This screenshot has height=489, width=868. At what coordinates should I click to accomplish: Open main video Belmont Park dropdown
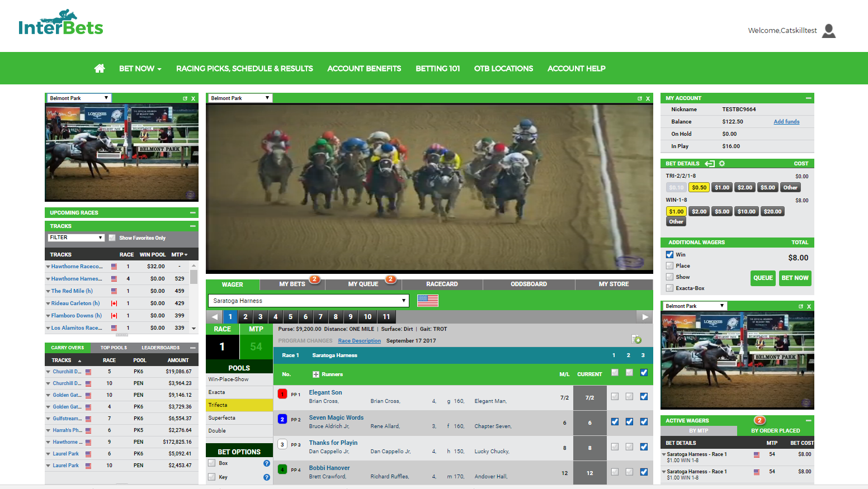tap(240, 98)
